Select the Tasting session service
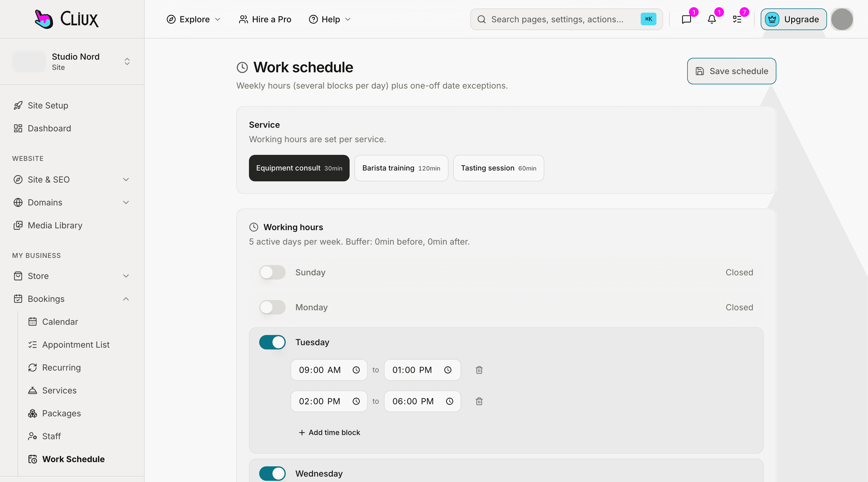Image resolution: width=868 pixels, height=482 pixels. (x=499, y=168)
